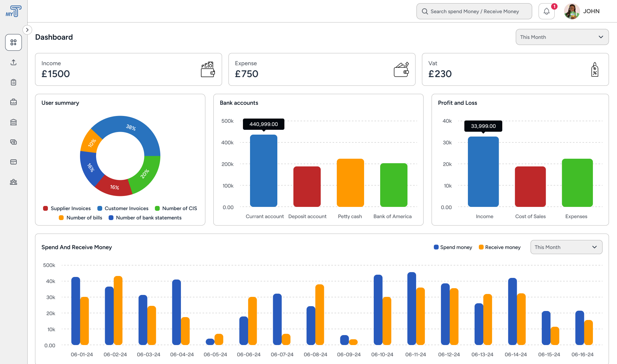This screenshot has width=617, height=364.
Task: Open the bank building icon in sidebar
Action: pos(13,122)
